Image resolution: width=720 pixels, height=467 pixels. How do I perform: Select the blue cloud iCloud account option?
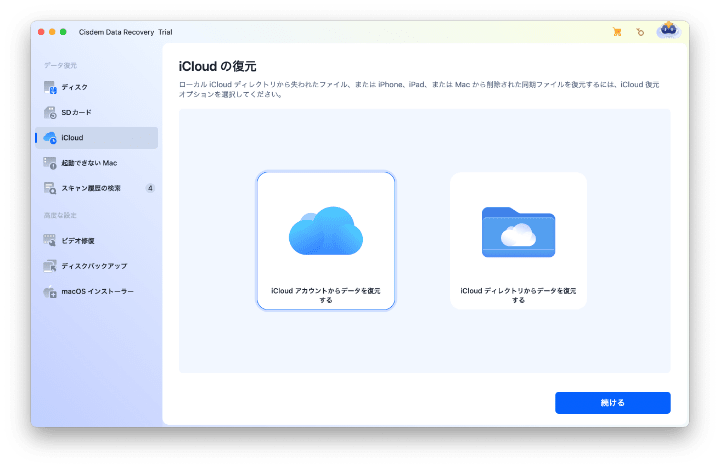(325, 231)
